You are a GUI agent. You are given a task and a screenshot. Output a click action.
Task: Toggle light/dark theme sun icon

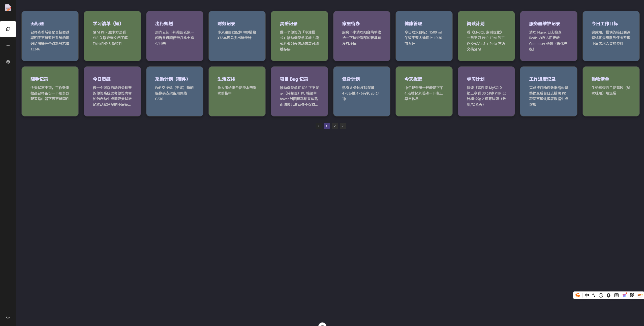click(x=8, y=318)
